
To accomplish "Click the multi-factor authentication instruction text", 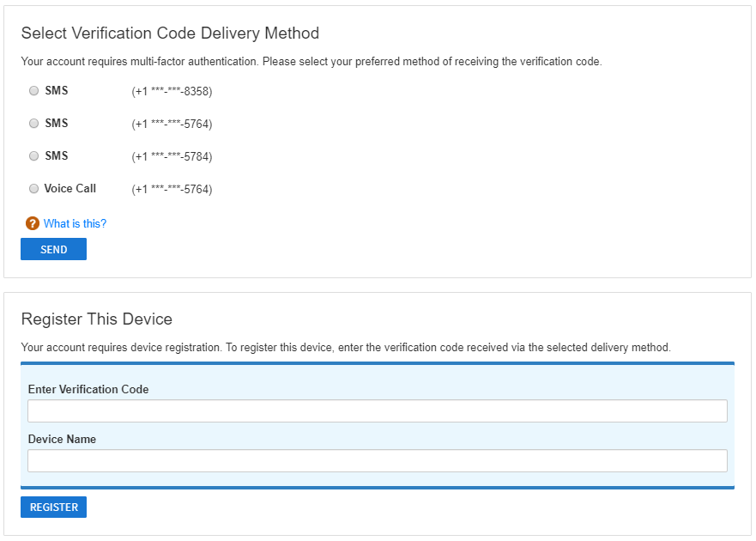I will [313, 61].
